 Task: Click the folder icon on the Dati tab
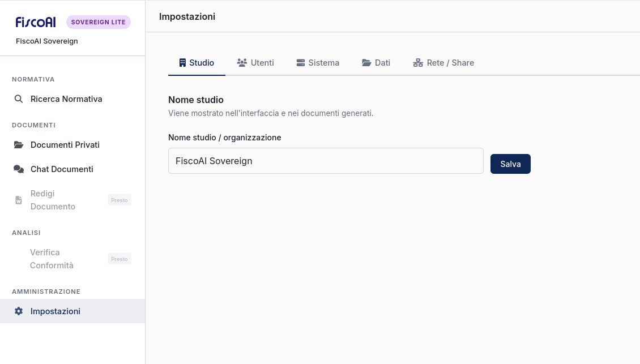[x=366, y=62]
